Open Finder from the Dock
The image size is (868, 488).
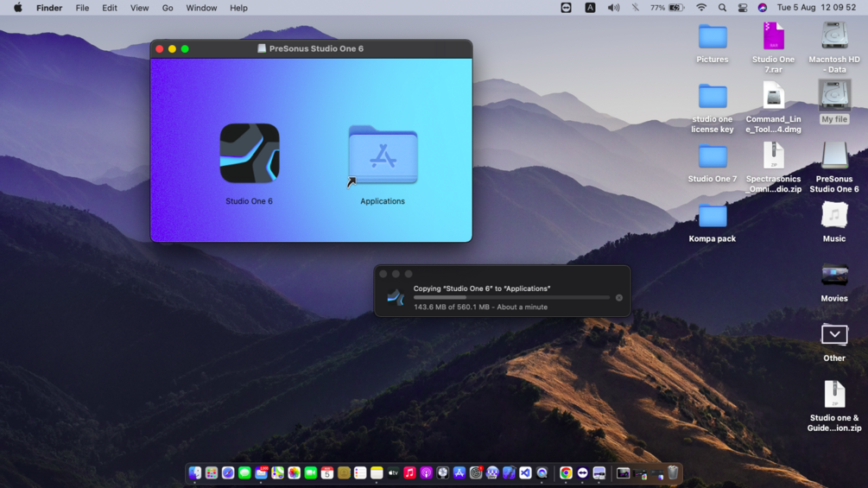pyautogui.click(x=195, y=473)
